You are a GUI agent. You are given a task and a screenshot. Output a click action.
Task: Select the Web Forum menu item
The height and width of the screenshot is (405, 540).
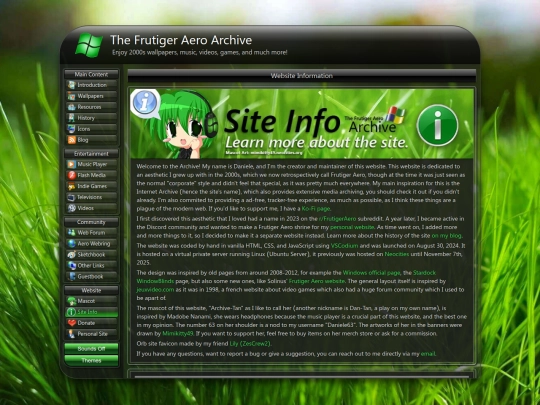[x=92, y=233]
